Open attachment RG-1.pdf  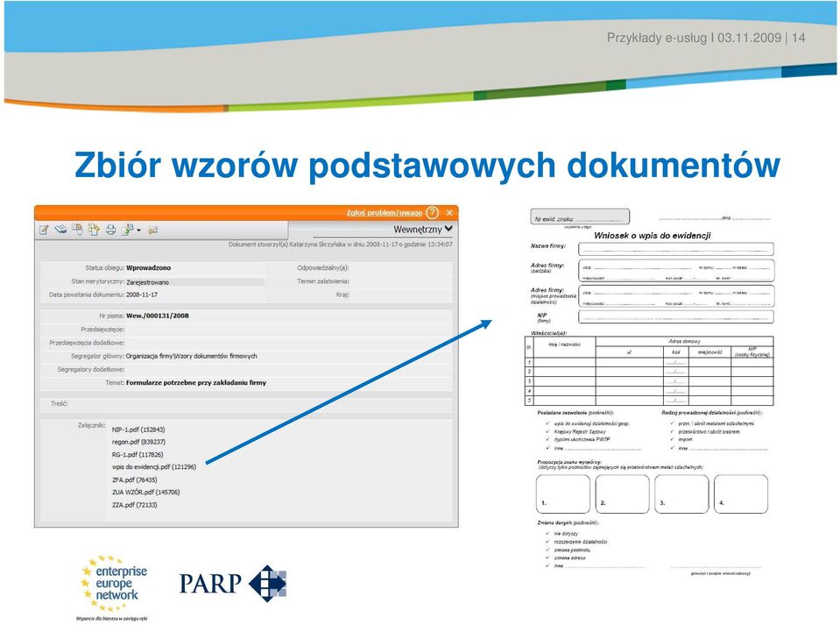138,455
